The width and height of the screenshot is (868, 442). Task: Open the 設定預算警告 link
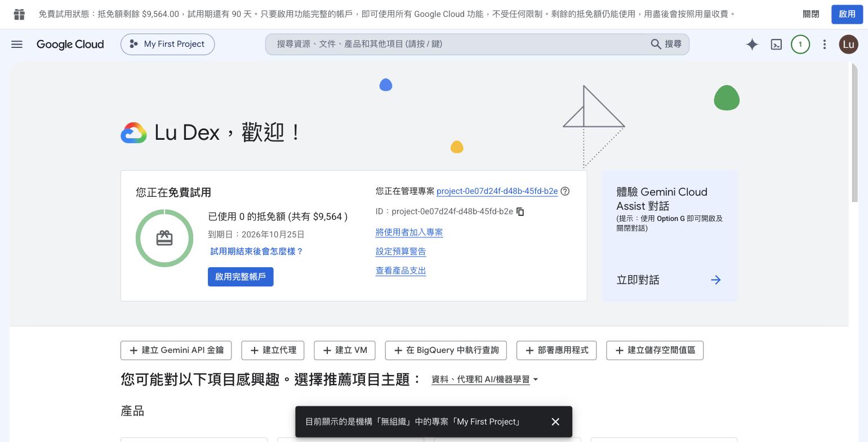click(x=401, y=251)
